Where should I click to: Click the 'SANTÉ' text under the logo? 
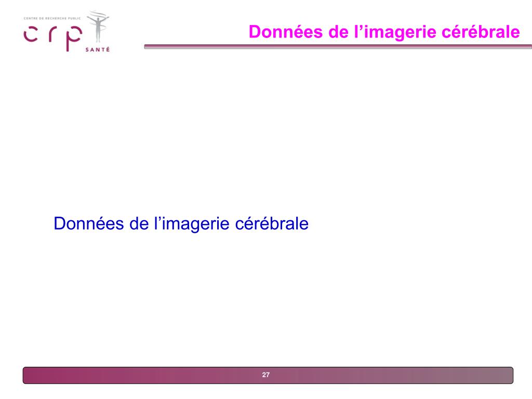point(98,49)
